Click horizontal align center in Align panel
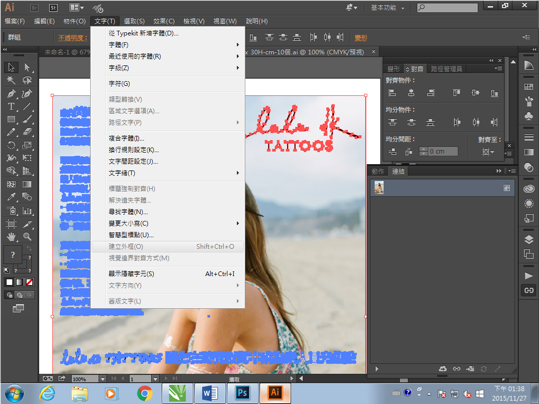The width and height of the screenshot is (539, 404). (411, 93)
